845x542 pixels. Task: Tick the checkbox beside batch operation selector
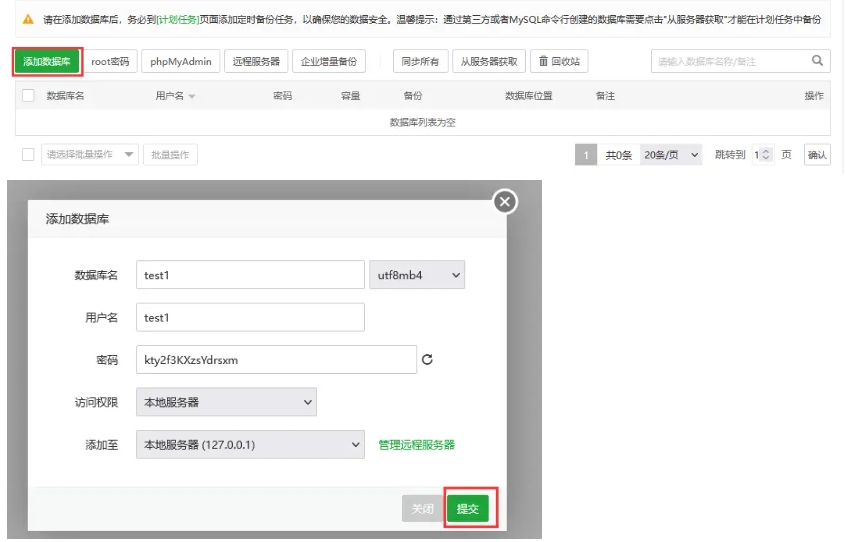tap(28, 155)
